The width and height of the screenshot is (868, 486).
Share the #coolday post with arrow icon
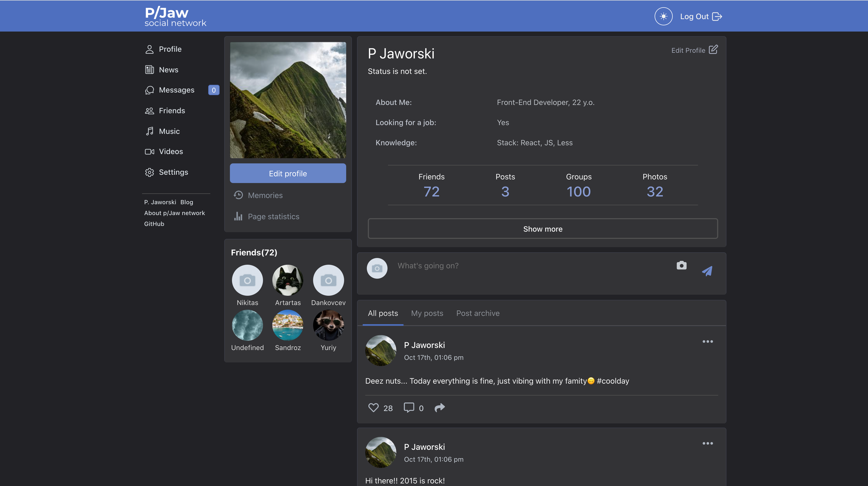tap(439, 408)
